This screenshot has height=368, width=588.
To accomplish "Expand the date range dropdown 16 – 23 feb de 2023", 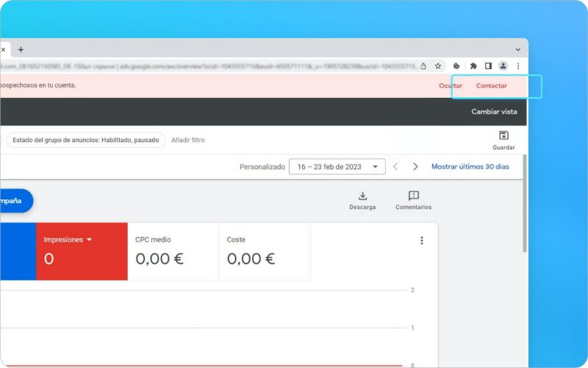I will tap(337, 167).
